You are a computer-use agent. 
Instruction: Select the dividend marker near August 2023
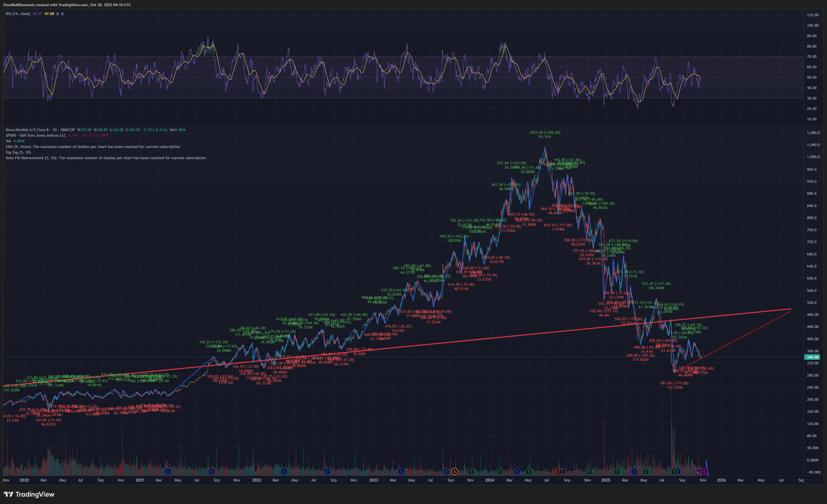446,471
